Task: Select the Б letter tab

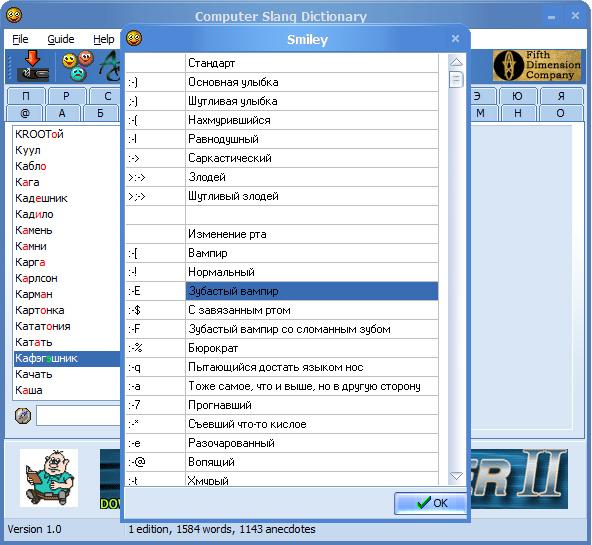Action: coord(100,113)
